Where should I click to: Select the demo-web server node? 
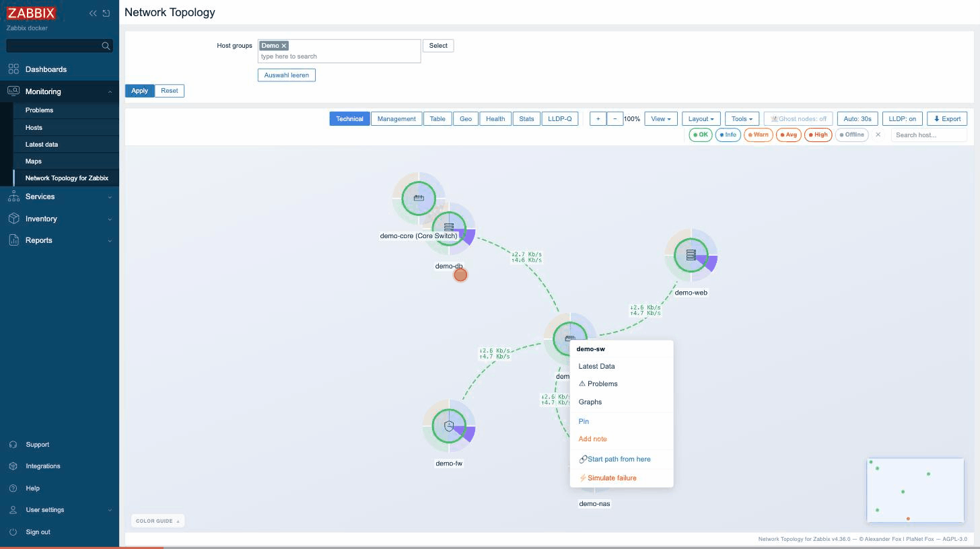[x=691, y=255]
